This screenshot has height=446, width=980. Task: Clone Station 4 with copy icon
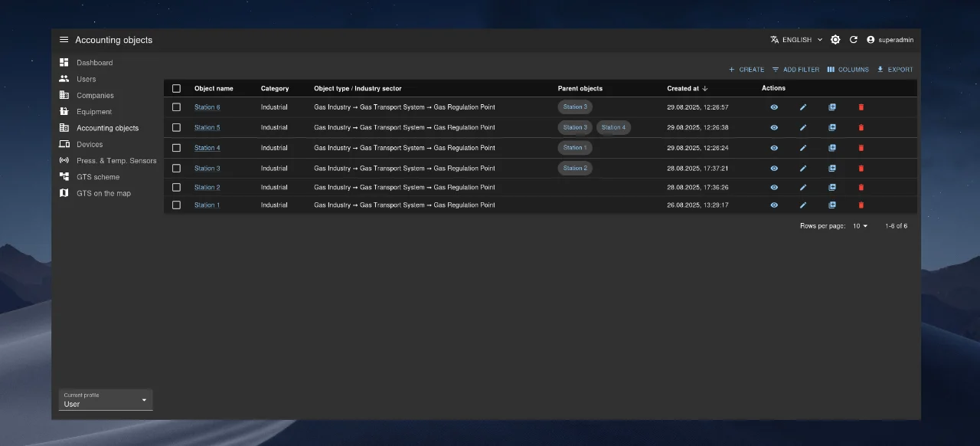[832, 148]
